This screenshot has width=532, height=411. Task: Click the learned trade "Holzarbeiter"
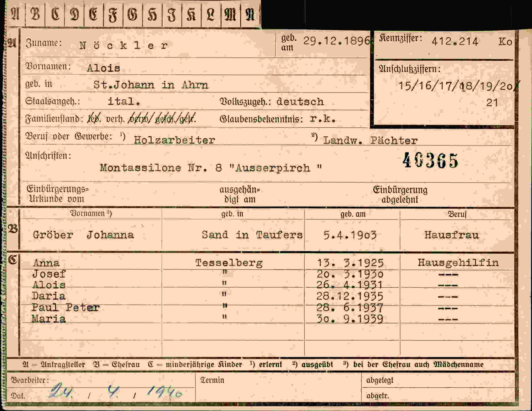coord(174,140)
